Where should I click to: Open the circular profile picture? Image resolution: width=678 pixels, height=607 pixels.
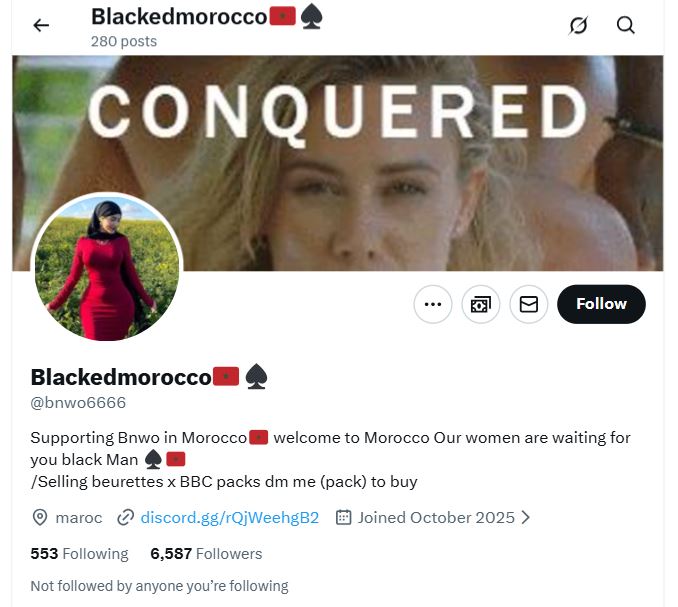pyautogui.click(x=107, y=269)
